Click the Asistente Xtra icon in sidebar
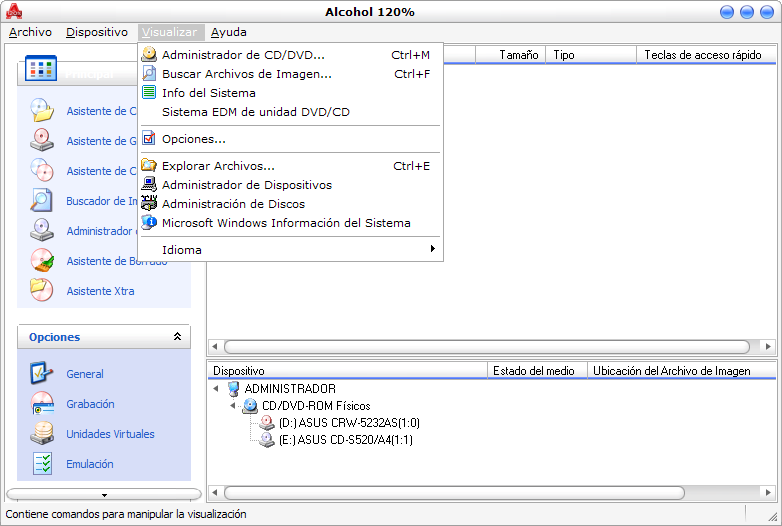This screenshot has width=782, height=526. [x=41, y=290]
